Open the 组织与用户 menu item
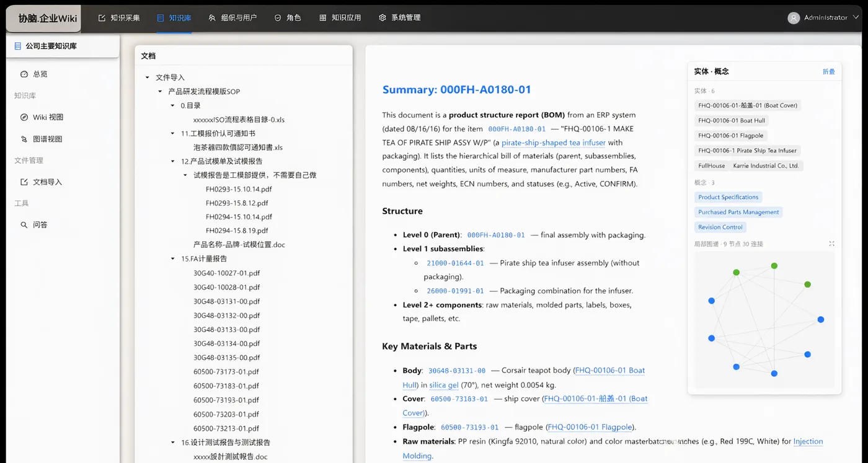 pyautogui.click(x=232, y=18)
